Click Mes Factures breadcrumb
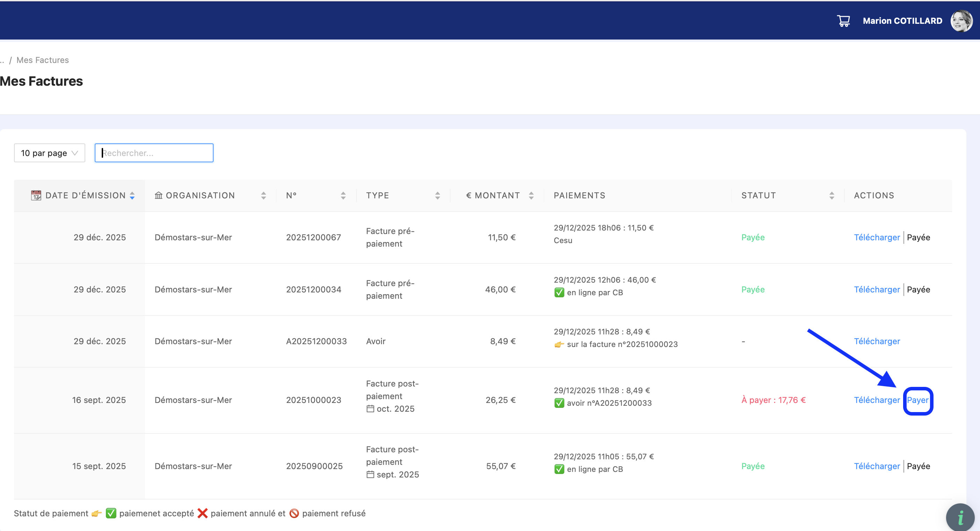The width and height of the screenshot is (980, 531). [43, 60]
